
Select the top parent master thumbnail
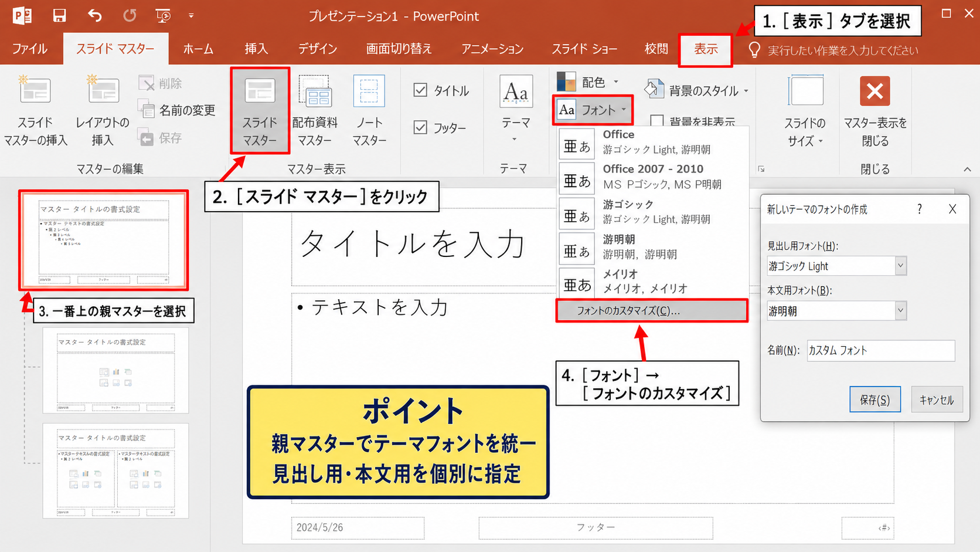[104, 241]
